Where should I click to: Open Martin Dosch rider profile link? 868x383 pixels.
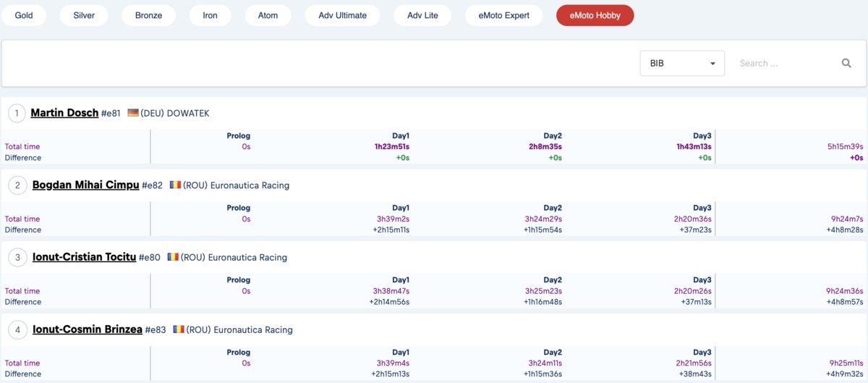(64, 113)
